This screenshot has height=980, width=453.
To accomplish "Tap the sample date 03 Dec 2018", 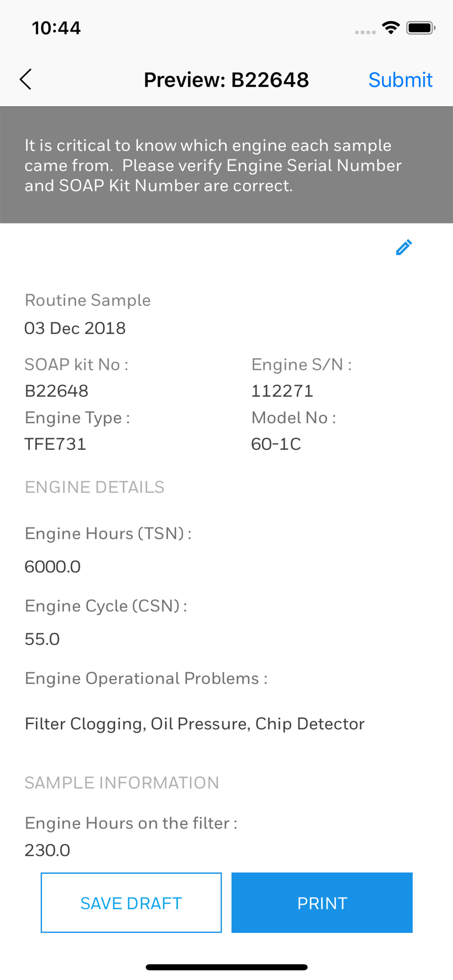I will [x=75, y=328].
